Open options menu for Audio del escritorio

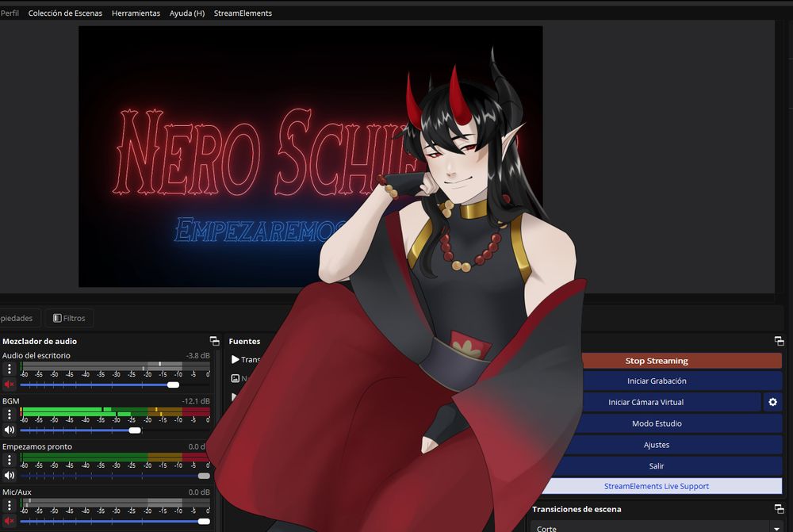point(9,369)
